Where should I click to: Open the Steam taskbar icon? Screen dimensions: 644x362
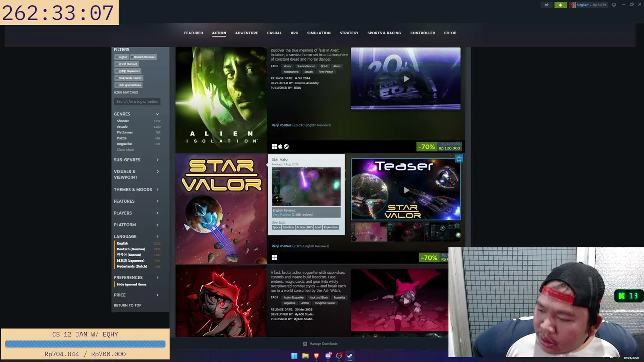(x=350, y=356)
